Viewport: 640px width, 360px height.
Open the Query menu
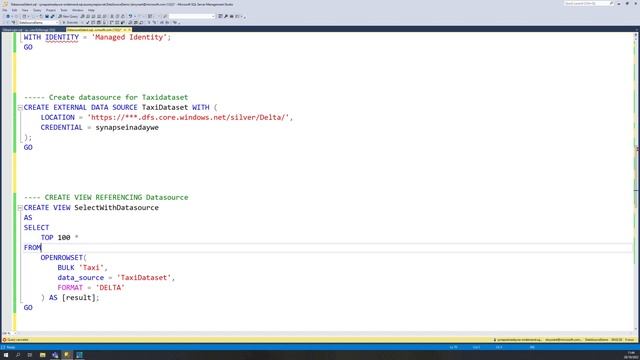pos(37,10)
